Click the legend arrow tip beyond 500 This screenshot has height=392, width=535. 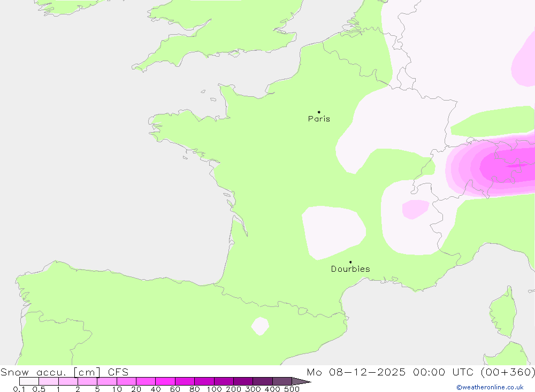click(x=301, y=381)
